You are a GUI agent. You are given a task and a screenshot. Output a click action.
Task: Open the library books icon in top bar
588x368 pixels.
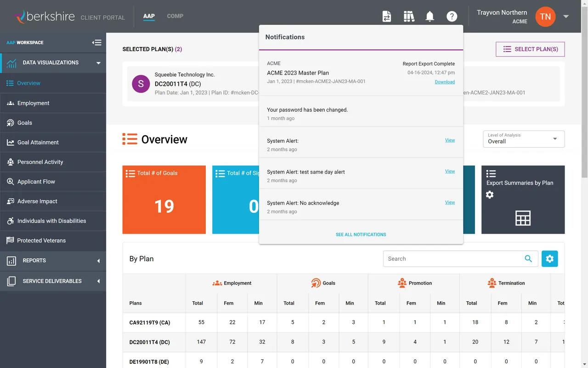click(x=408, y=16)
